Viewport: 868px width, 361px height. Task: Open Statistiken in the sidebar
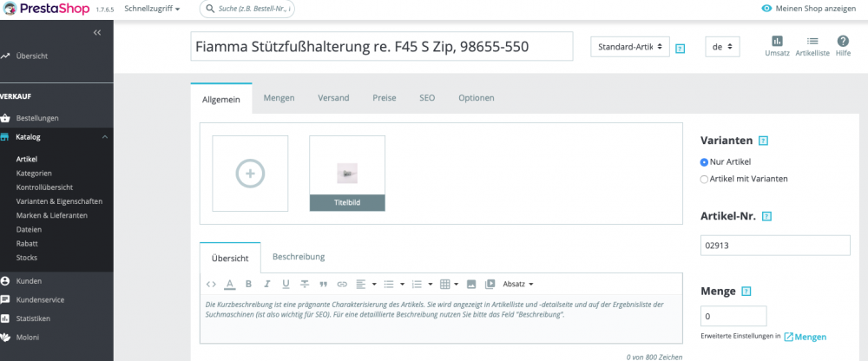click(x=33, y=318)
